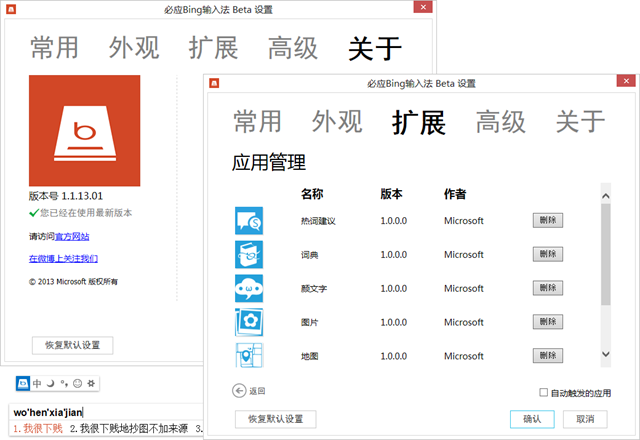Viewport: 640px width, 440px height.
Task: Click the 版本 column header
Action: [391, 193]
